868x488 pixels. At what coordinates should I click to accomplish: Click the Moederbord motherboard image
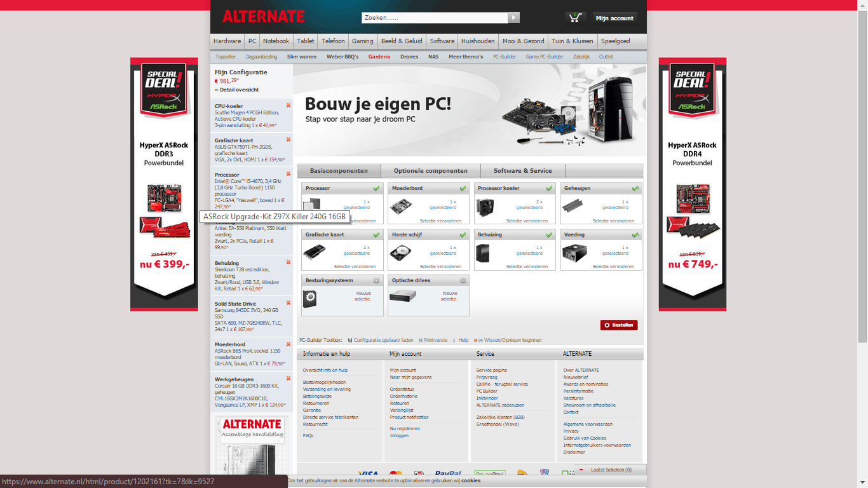click(x=400, y=207)
